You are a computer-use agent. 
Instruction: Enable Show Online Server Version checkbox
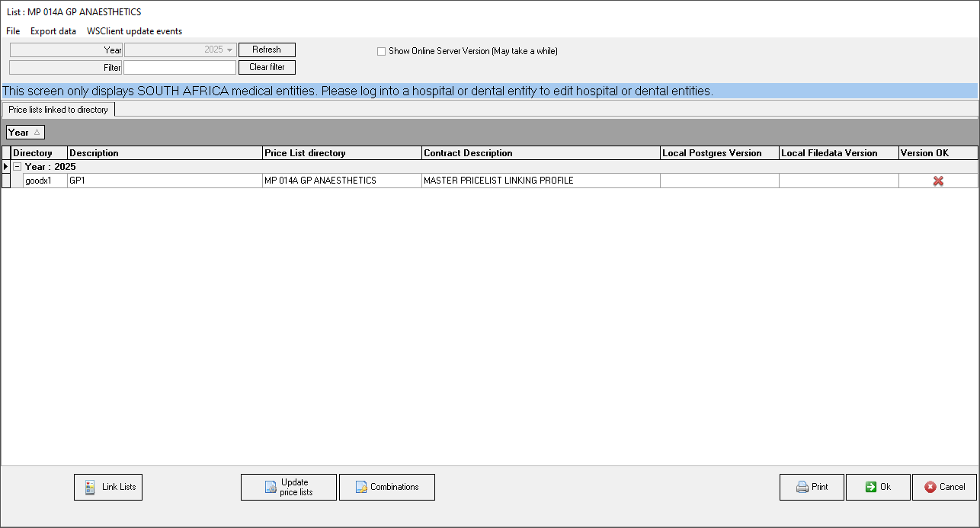(382, 52)
